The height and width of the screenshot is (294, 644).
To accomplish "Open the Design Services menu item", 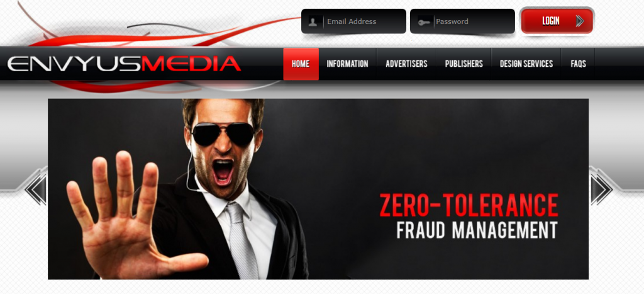I will pos(526,64).
